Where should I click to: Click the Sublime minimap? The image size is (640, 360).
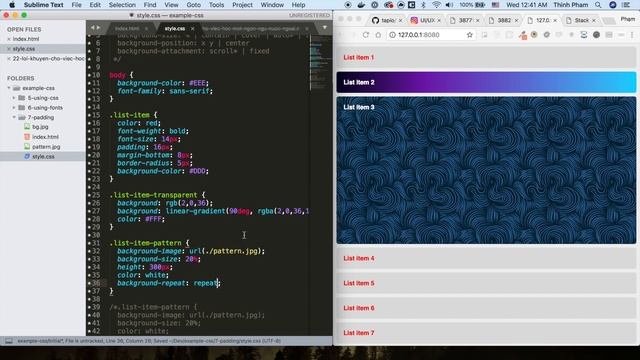(320, 63)
